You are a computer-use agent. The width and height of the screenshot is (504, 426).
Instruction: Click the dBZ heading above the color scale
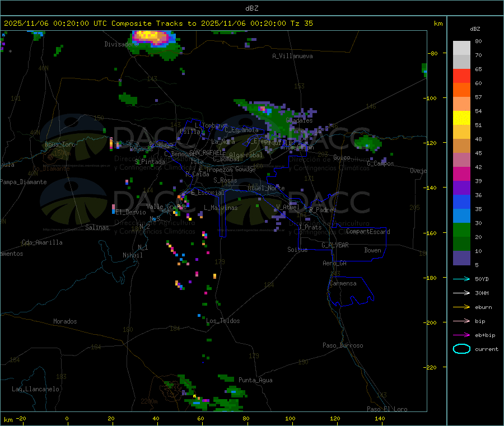475,29
